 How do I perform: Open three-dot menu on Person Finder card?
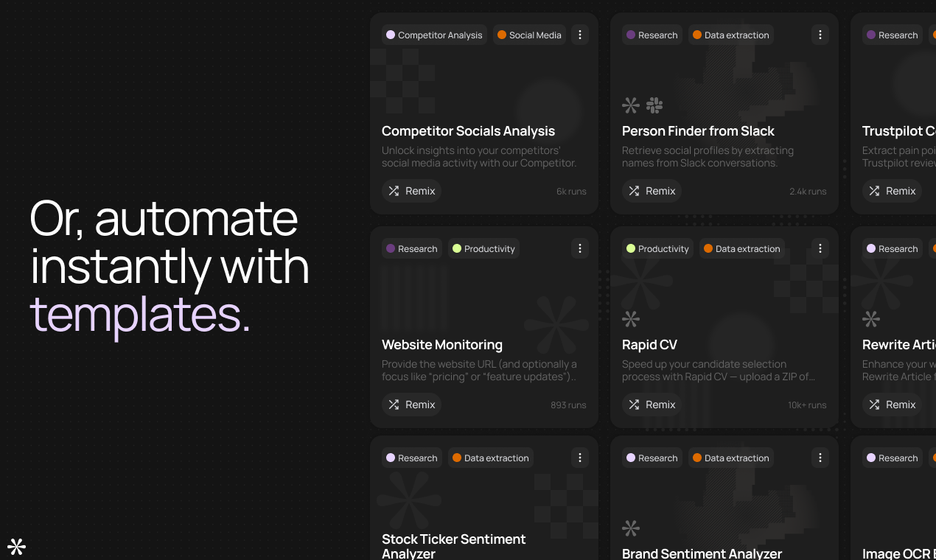pyautogui.click(x=820, y=35)
